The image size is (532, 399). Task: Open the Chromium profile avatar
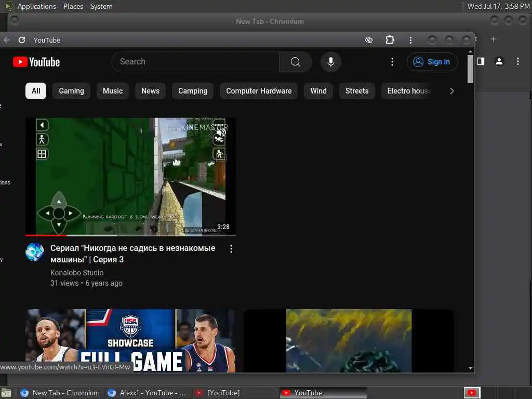499,61
